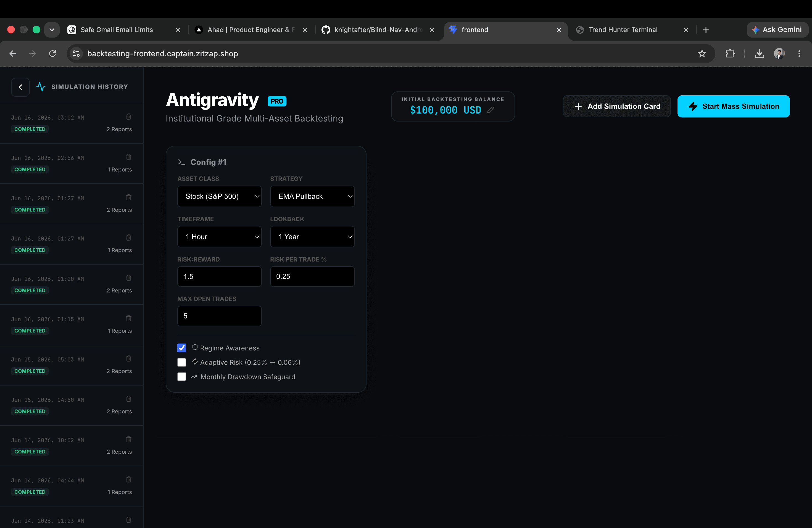Open Ask Gemini
Image resolution: width=812 pixels, height=528 pixels.
click(777, 30)
